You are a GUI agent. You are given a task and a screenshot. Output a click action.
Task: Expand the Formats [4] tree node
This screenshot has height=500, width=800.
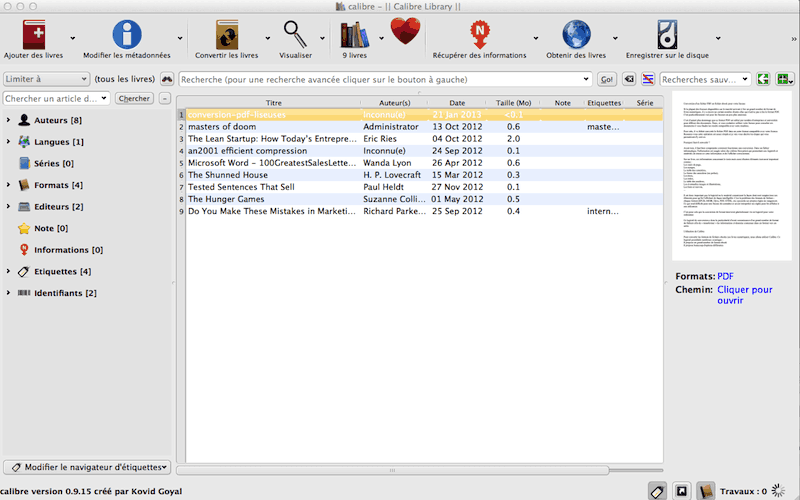(x=8, y=185)
